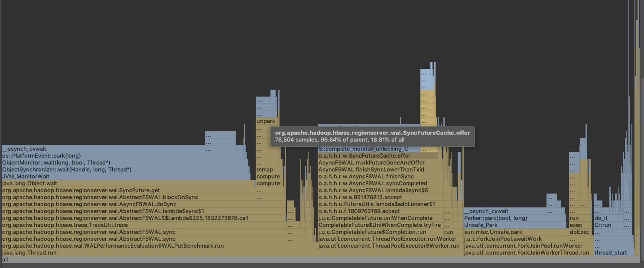Click the o.a.h.h.u.f.1809762169.accept frame
The height and width of the screenshot is (268, 644).
381,211
